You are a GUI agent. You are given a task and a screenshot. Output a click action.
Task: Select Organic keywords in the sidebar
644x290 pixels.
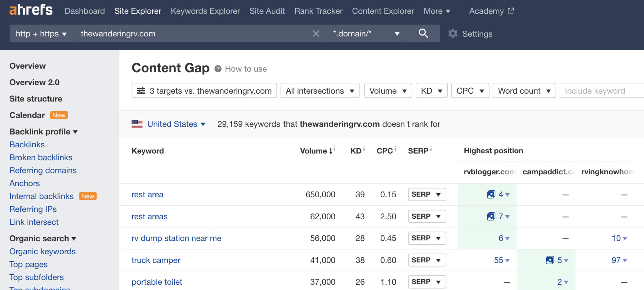(x=42, y=251)
